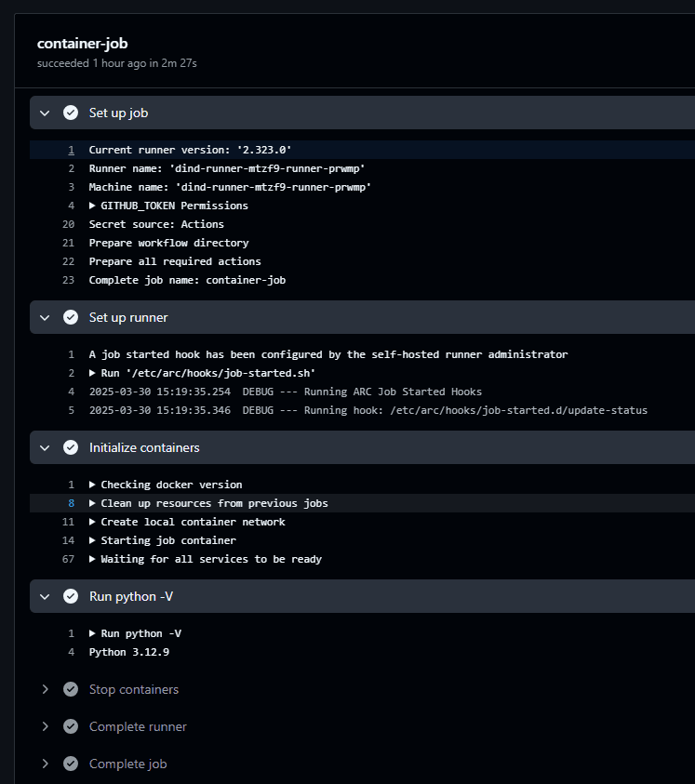695x784 pixels.
Task: Expand the Complete job step chevron
Action: (x=45, y=764)
